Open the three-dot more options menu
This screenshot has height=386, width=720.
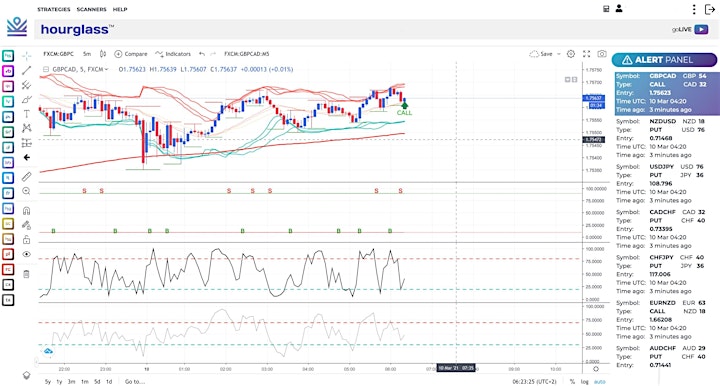(694, 9)
